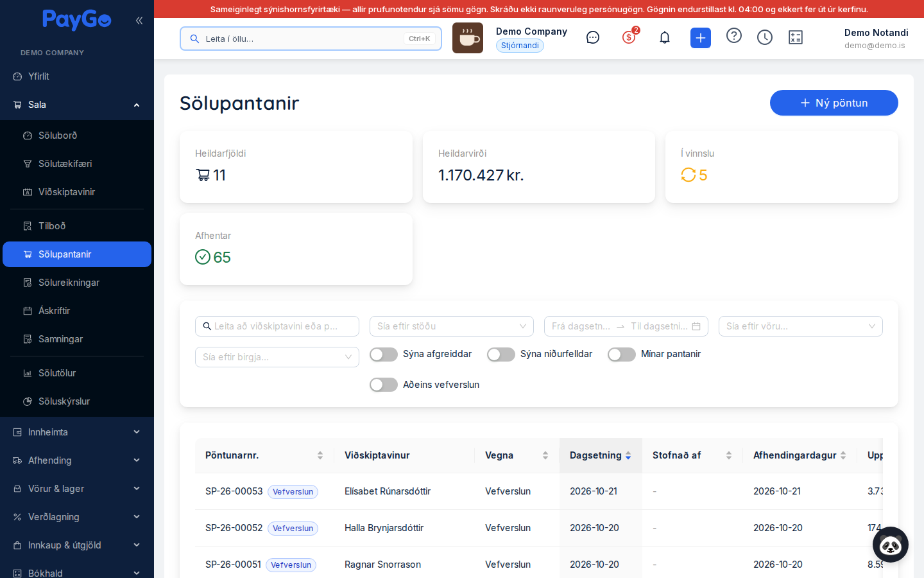Open the dollar icon with red badge
924x578 pixels.
[629, 37]
